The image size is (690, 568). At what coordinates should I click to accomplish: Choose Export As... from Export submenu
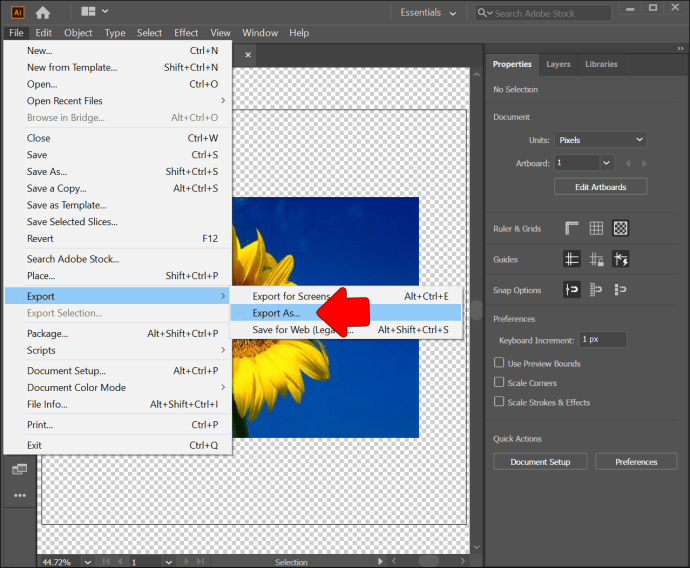pyautogui.click(x=276, y=313)
